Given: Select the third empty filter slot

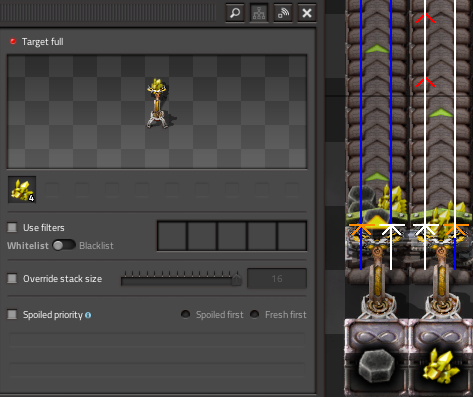Looking at the screenshot, I should [x=232, y=236].
